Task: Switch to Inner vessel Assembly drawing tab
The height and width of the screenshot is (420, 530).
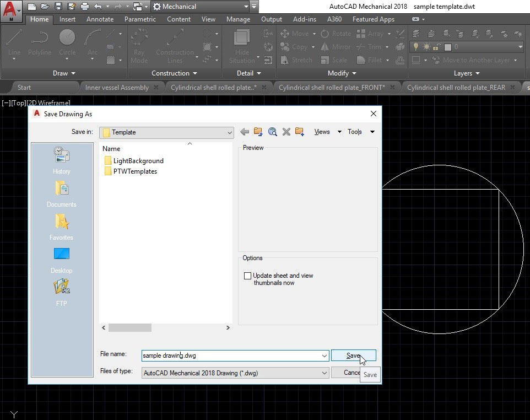Action: click(117, 87)
